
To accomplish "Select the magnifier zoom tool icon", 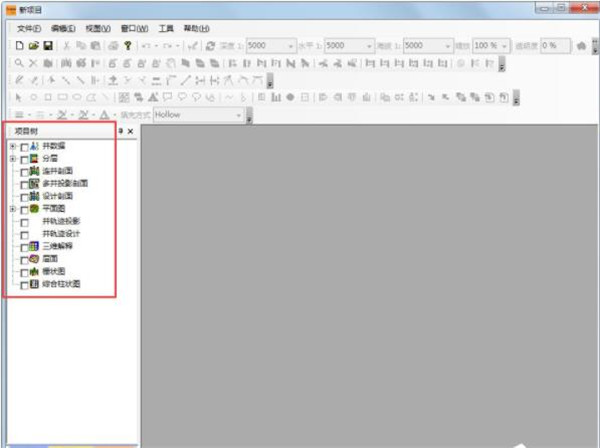I will [x=19, y=63].
